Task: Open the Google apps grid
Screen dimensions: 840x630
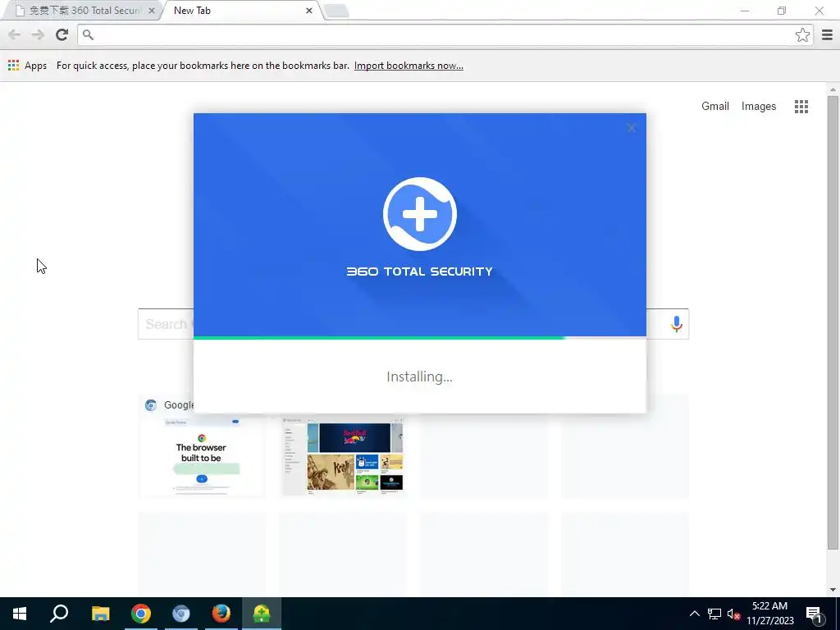Action: 801,106
